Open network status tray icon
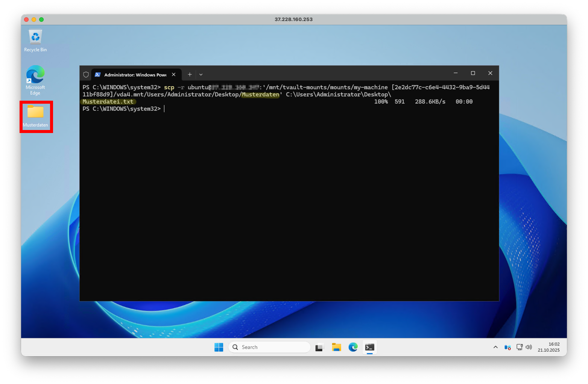The image size is (588, 384). pos(519,347)
